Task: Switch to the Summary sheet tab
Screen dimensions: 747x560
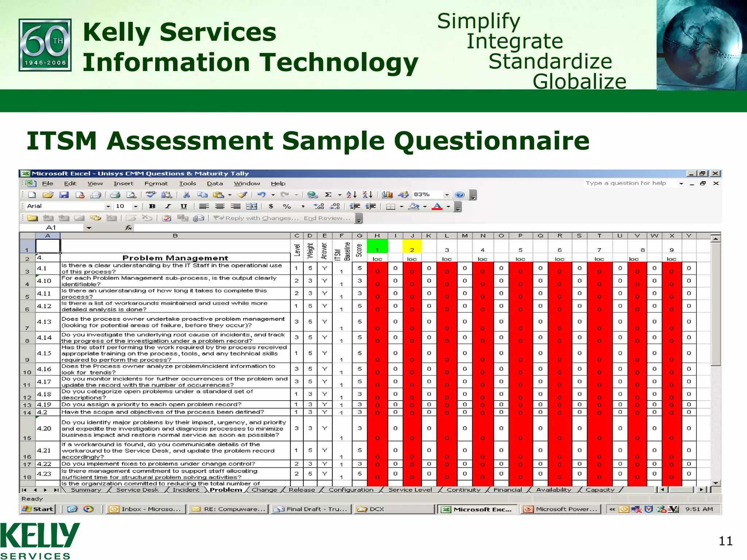Action: pyautogui.click(x=86, y=490)
